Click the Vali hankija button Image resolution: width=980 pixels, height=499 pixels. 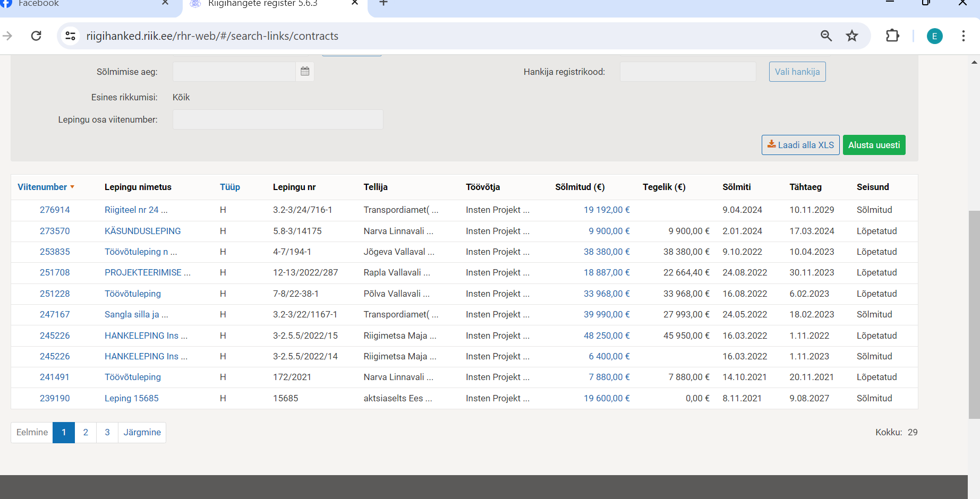(797, 72)
